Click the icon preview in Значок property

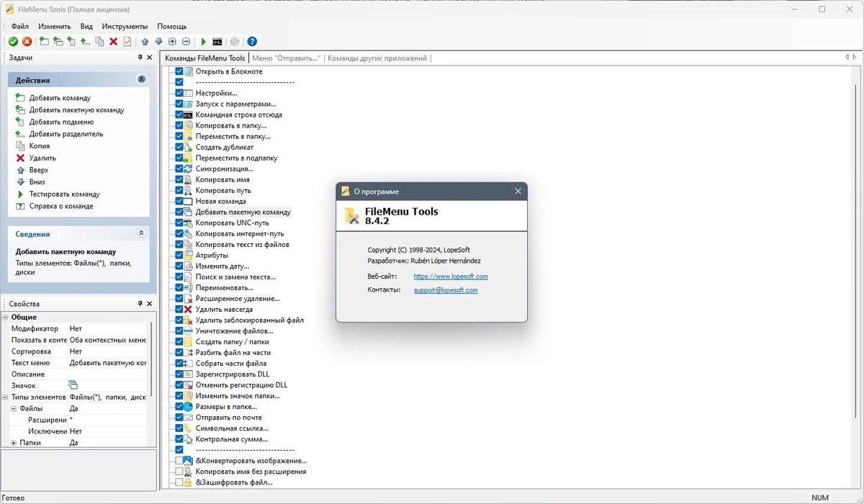73,385
